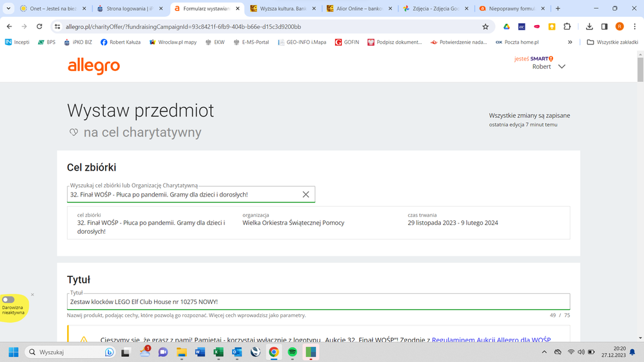Open the Robert Kałuża Facebook bookmark
Viewport: 644px width, 362px height.
pyautogui.click(x=121, y=43)
